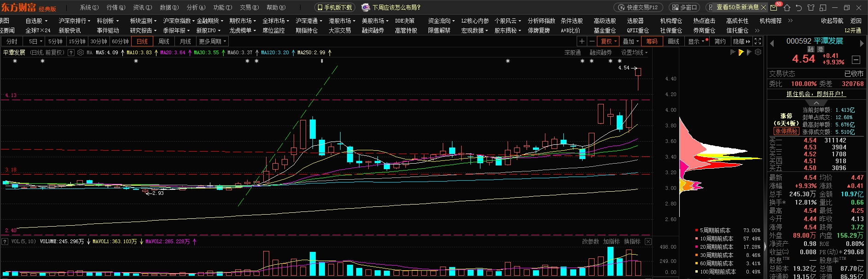Screen dimensions: 868x279
Task: Go to the home page icon
Action: pyautogui.click(x=787, y=8)
